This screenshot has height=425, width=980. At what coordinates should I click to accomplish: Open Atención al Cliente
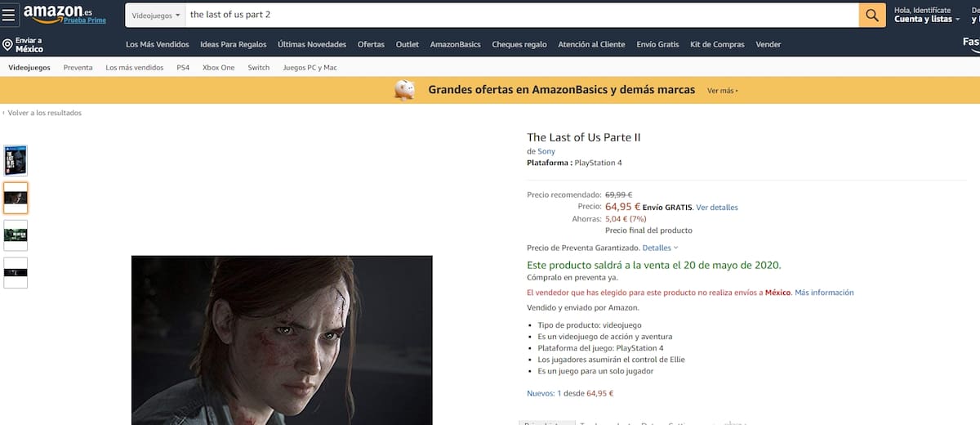tap(591, 44)
